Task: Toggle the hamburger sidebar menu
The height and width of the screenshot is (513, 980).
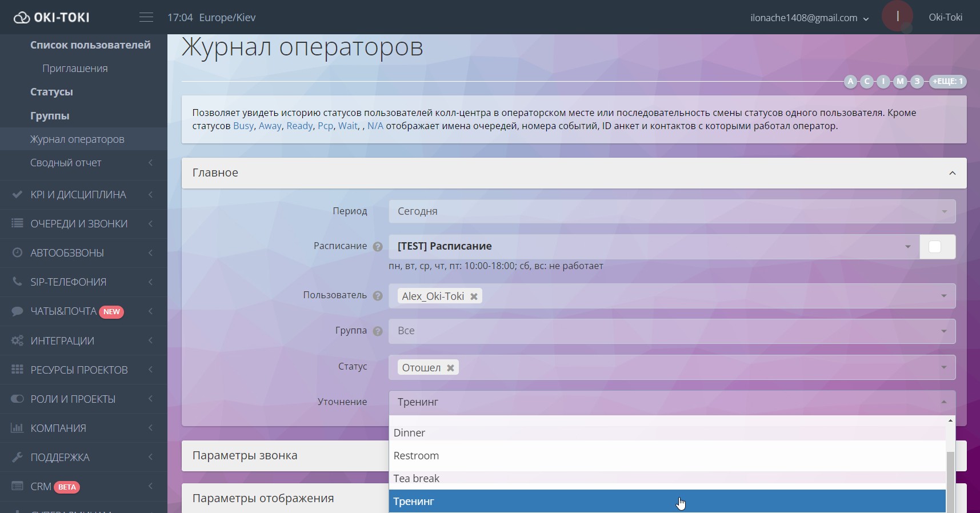Action: point(146,18)
